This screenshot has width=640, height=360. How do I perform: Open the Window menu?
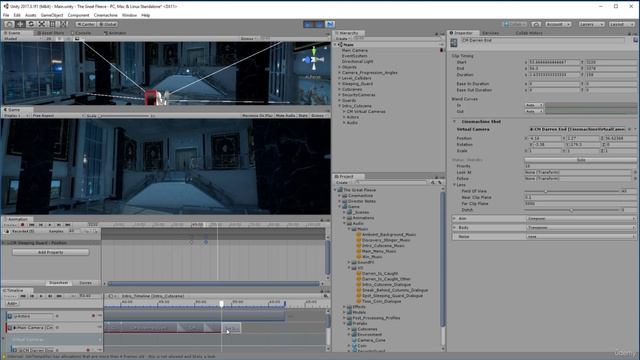[x=129, y=15]
